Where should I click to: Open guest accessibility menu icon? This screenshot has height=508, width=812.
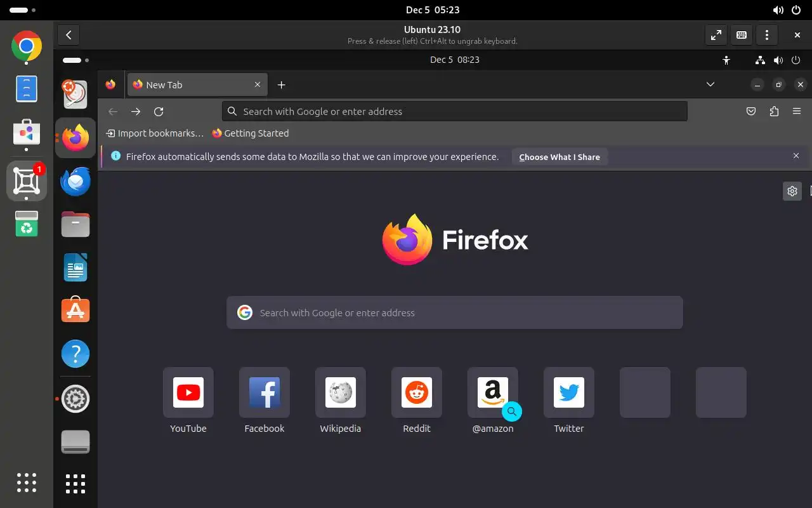726,60
